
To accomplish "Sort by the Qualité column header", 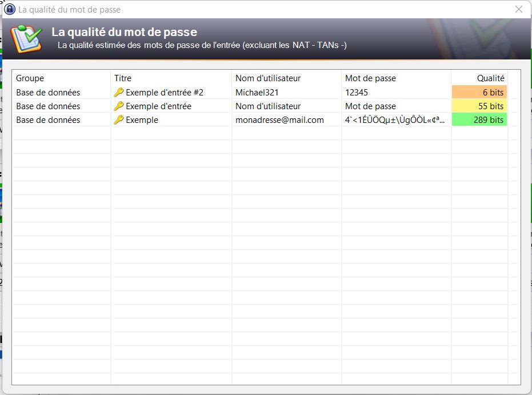I will point(490,78).
